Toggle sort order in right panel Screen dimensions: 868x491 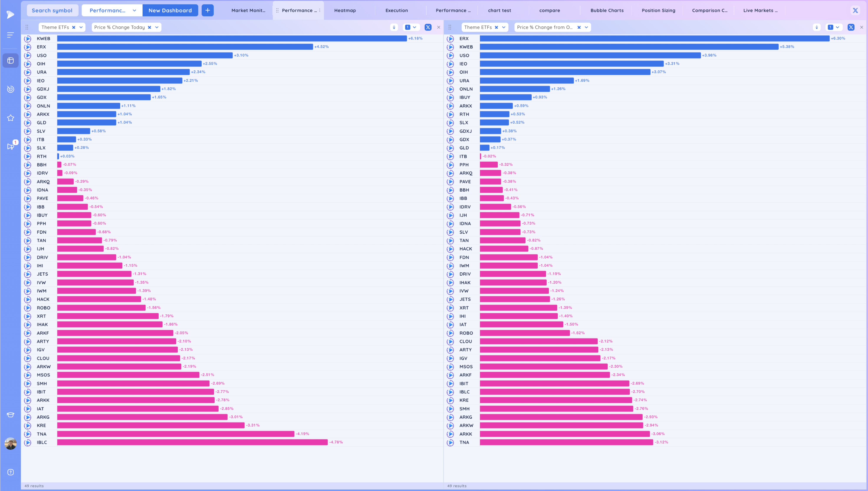tap(816, 27)
